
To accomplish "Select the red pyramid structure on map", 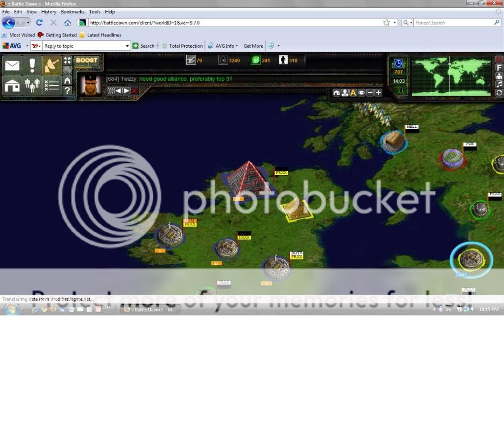I will (248, 179).
